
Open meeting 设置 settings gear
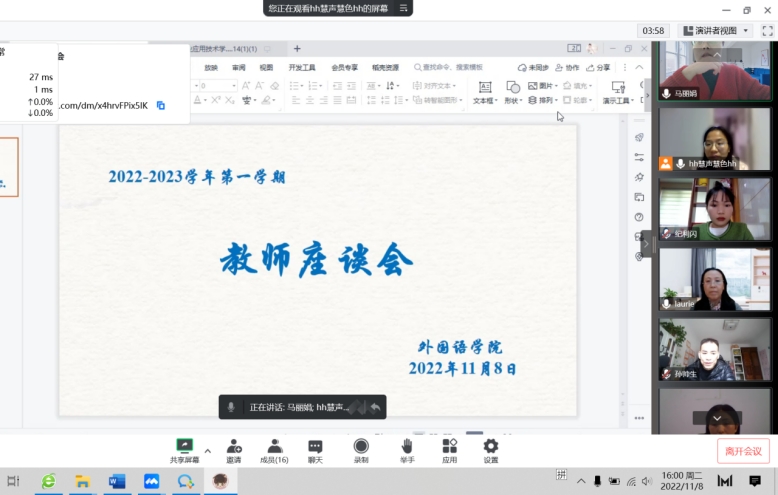point(490,446)
